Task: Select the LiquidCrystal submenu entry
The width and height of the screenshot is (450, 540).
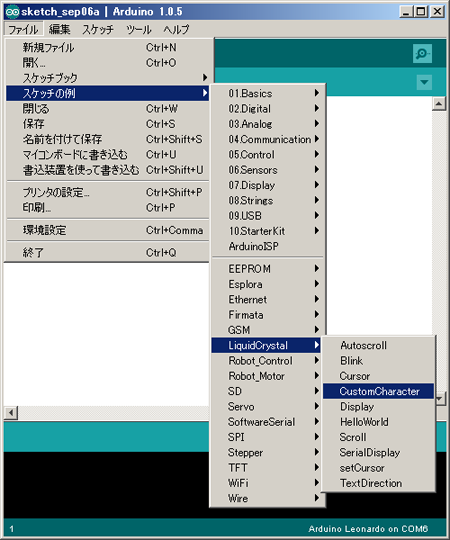Action: (x=266, y=345)
